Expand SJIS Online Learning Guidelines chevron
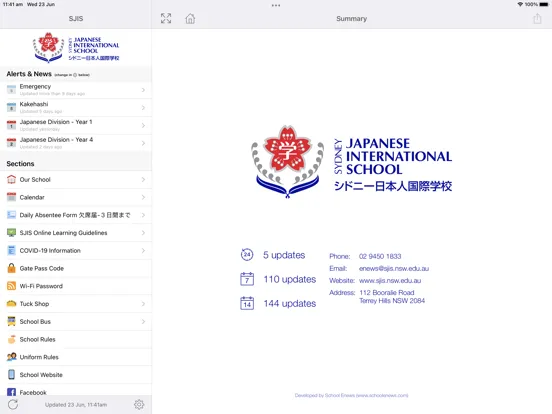Screen dimensions: 552x414 143,233
